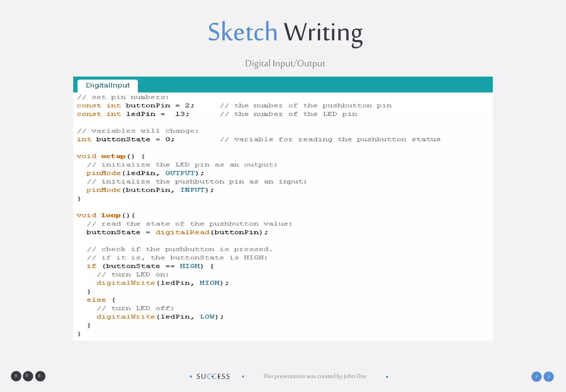Click the blue dot left of SUCCESS
Screen dimensions: 566x392
pyautogui.click(x=191, y=377)
